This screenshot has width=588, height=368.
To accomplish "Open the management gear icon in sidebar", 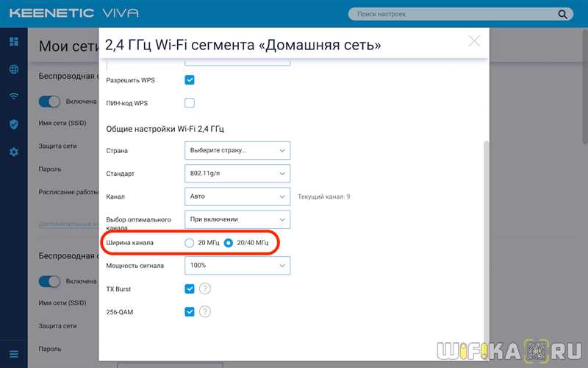I will click(x=14, y=152).
